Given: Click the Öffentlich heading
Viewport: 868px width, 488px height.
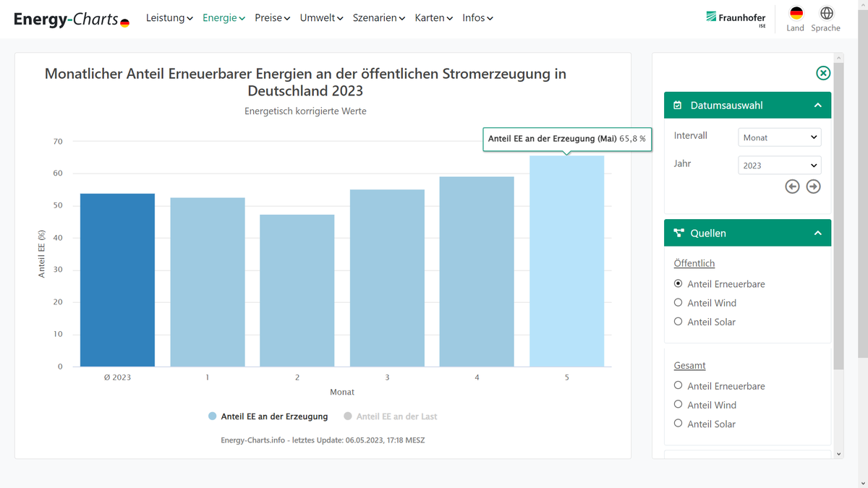Looking at the screenshot, I should pyautogui.click(x=694, y=264).
